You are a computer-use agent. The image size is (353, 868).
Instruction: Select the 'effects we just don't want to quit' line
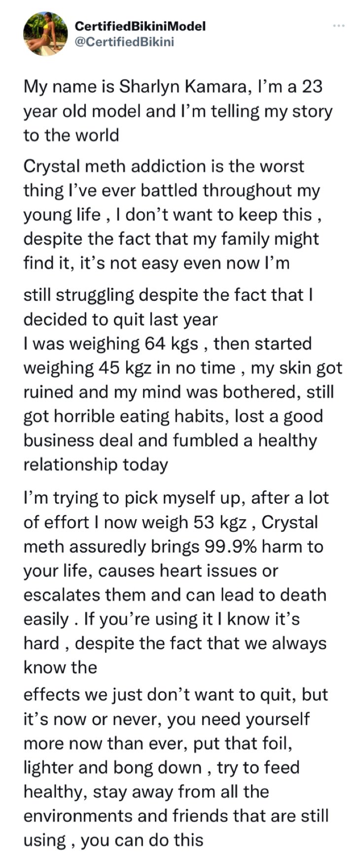(176, 695)
